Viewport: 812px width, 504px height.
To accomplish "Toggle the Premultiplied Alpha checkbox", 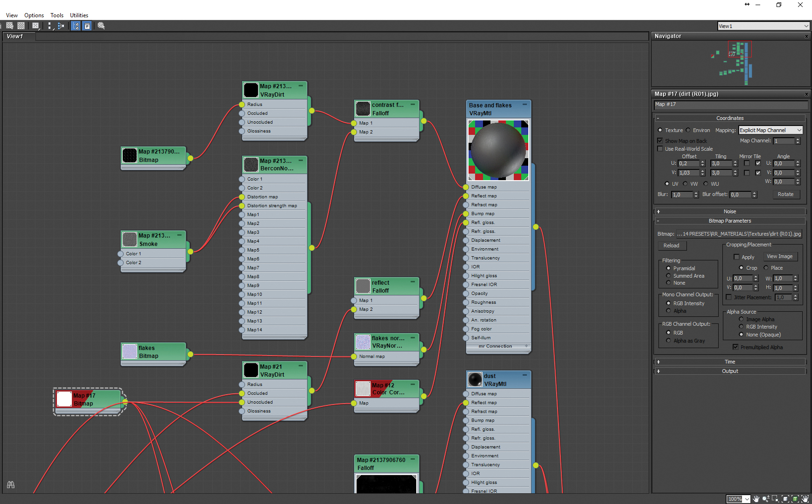I will (x=735, y=347).
